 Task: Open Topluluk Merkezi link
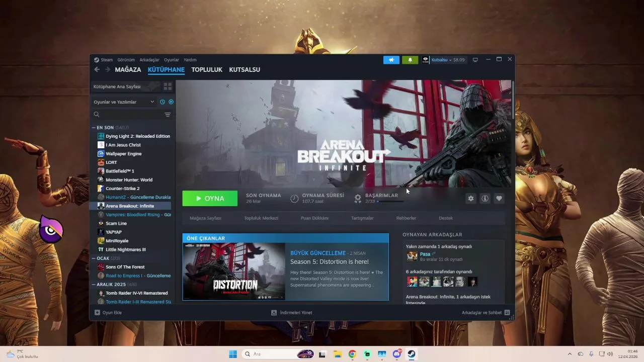click(261, 218)
